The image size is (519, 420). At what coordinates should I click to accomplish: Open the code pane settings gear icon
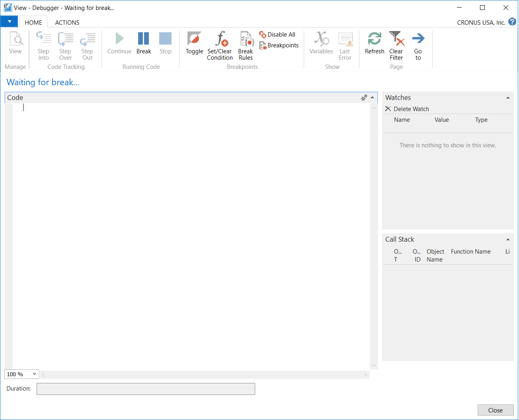364,98
